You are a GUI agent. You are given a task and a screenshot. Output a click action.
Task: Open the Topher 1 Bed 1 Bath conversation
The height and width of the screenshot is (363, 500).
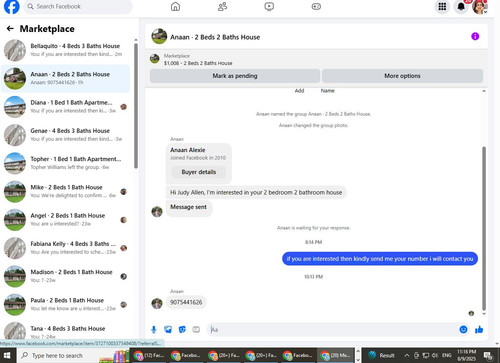pyautogui.click(x=65, y=163)
